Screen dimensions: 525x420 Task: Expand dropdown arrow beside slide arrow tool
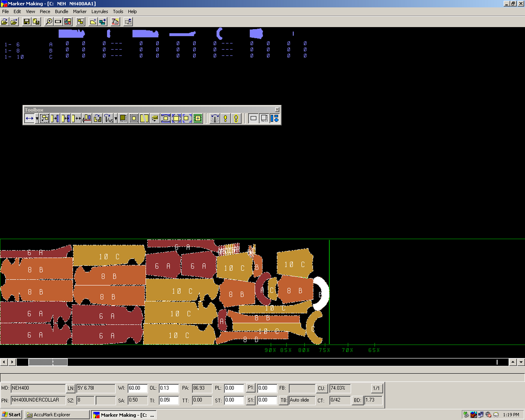point(37,119)
